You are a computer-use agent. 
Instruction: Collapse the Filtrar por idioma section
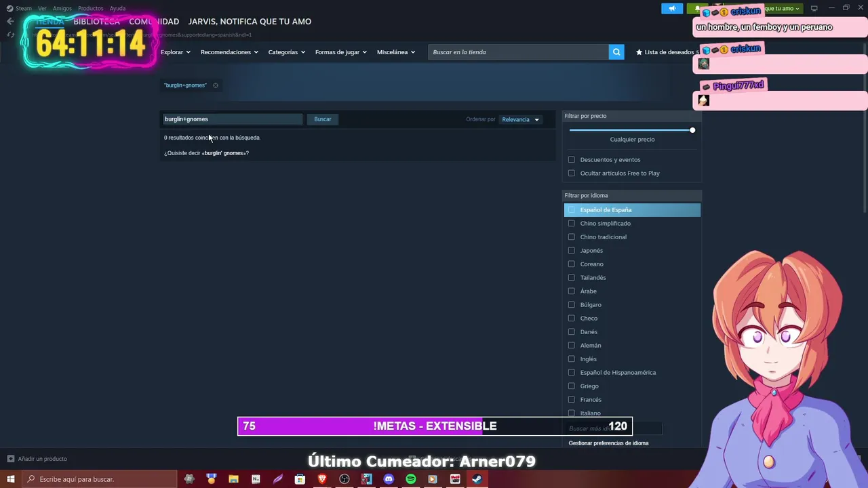click(x=632, y=195)
